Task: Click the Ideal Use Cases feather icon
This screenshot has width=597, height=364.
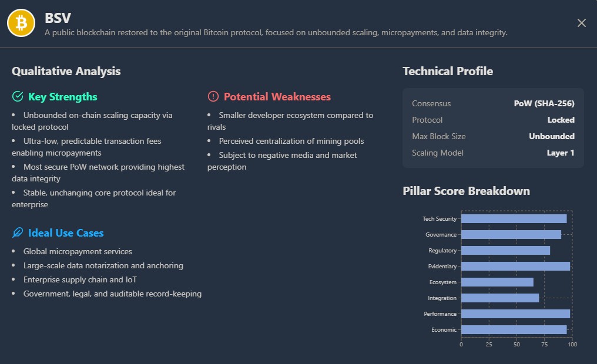Action: coord(18,233)
